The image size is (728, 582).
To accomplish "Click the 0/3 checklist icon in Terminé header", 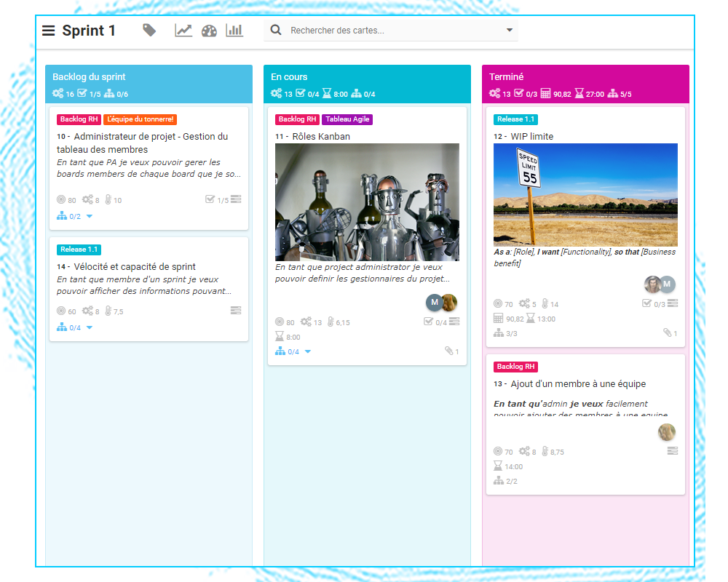I will [518, 93].
